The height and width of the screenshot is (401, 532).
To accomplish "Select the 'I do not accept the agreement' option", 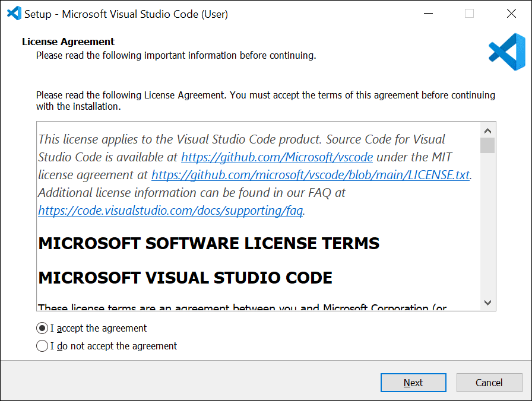I will point(42,346).
